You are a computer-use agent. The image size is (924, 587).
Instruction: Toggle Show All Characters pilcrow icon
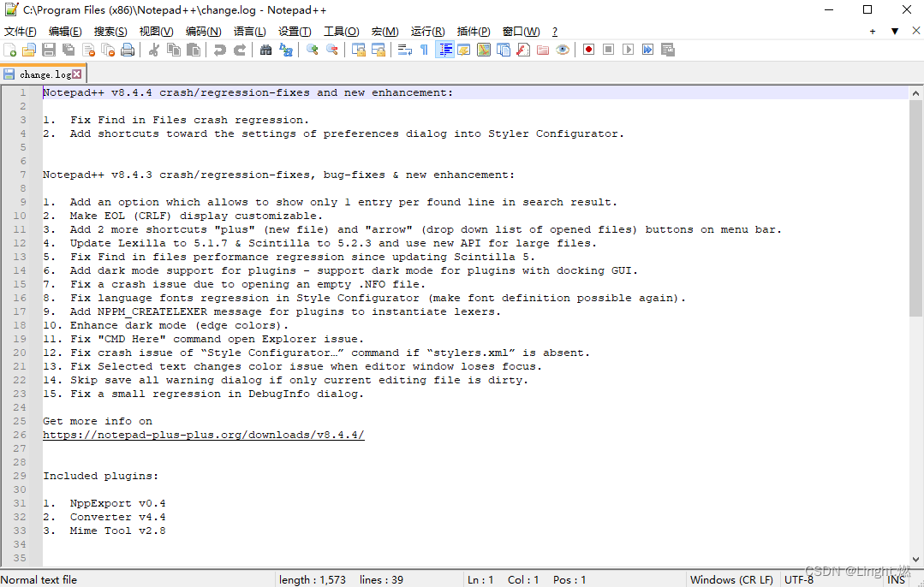(424, 50)
